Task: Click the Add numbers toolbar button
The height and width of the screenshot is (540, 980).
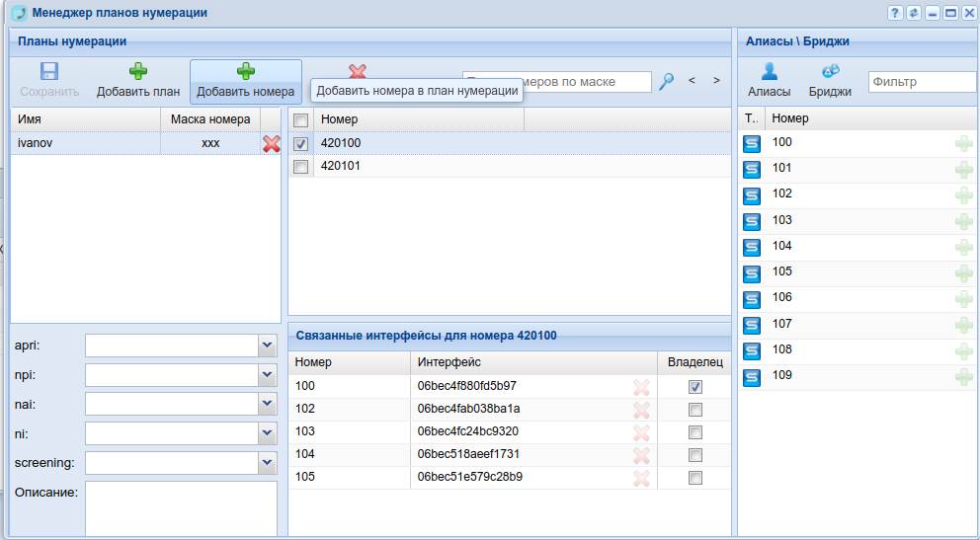Action: [245, 82]
